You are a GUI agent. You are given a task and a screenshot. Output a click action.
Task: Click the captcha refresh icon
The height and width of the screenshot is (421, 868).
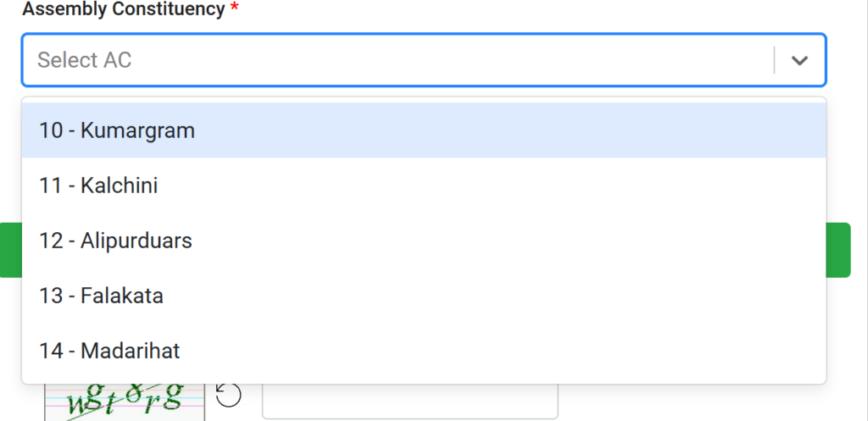pos(229,395)
